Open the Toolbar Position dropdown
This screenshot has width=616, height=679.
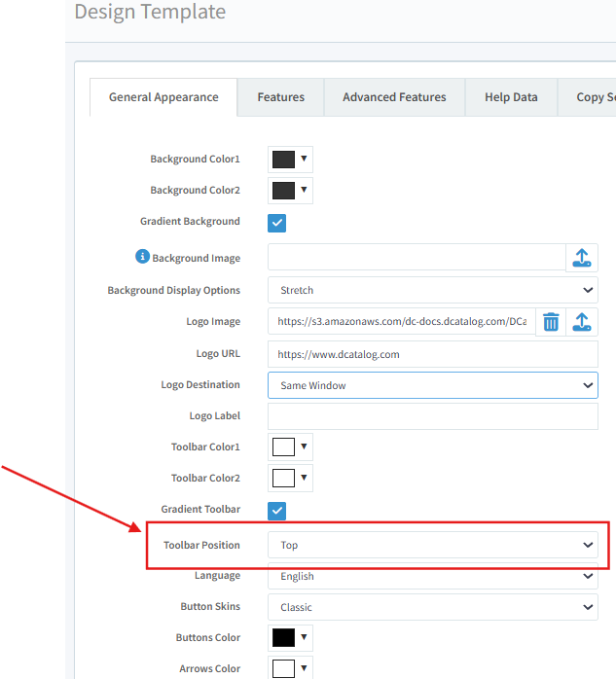pyautogui.click(x=432, y=545)
